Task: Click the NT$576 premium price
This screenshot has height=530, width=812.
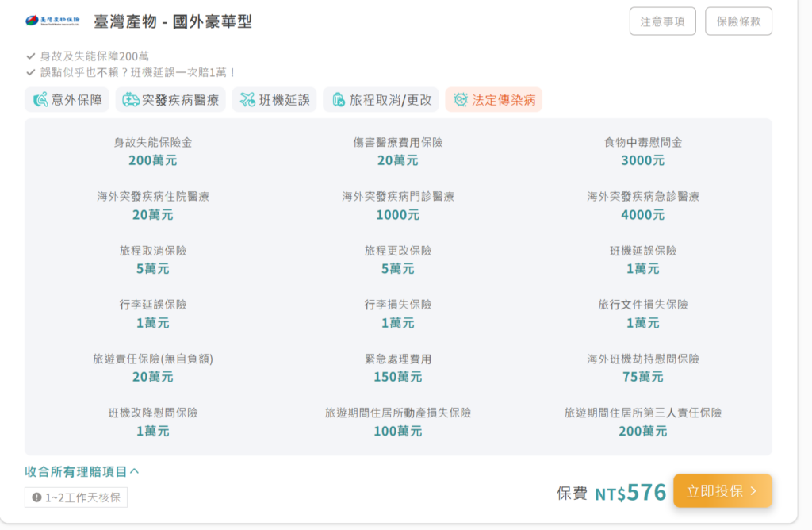Action: pos(630,493)
